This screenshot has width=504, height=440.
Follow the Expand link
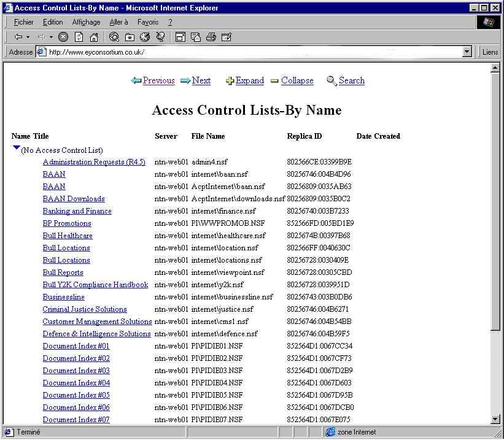coord(250,80)
